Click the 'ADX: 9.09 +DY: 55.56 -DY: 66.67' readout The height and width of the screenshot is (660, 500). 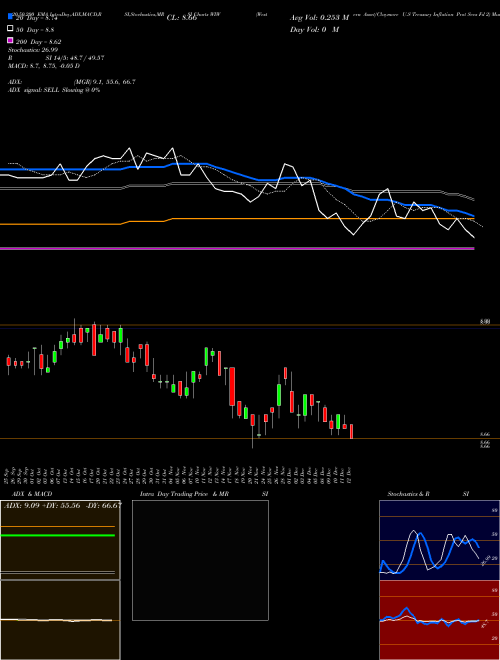[62, 506]
